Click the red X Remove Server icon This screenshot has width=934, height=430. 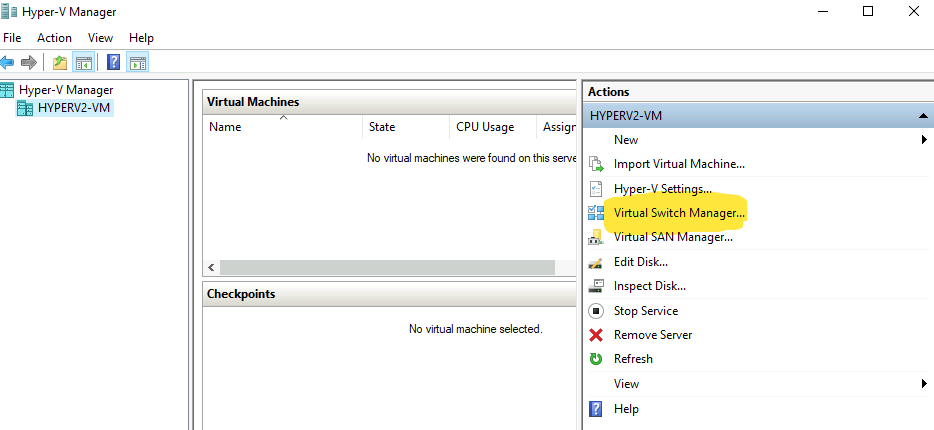coord(596,335)
